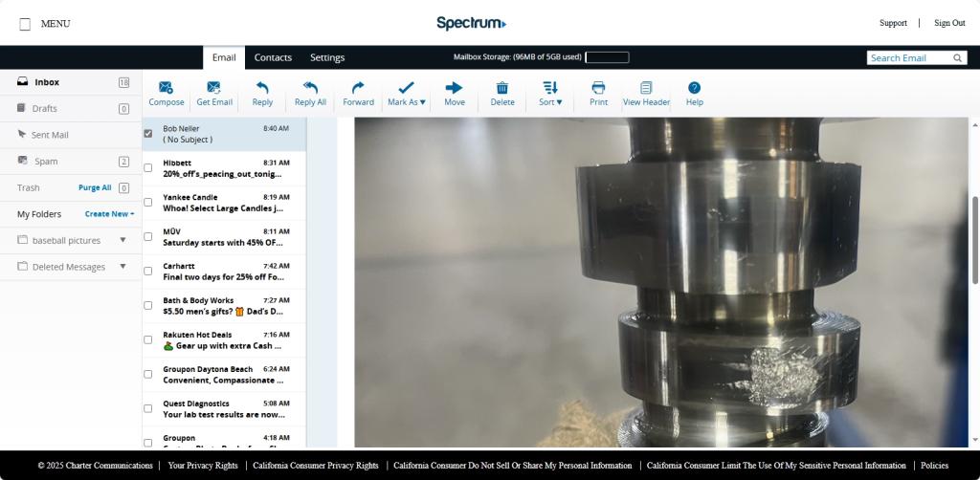Check the Carhartt email checkbox
The height and width of the screenshot is (480, 980).
[x=148, y=271]
